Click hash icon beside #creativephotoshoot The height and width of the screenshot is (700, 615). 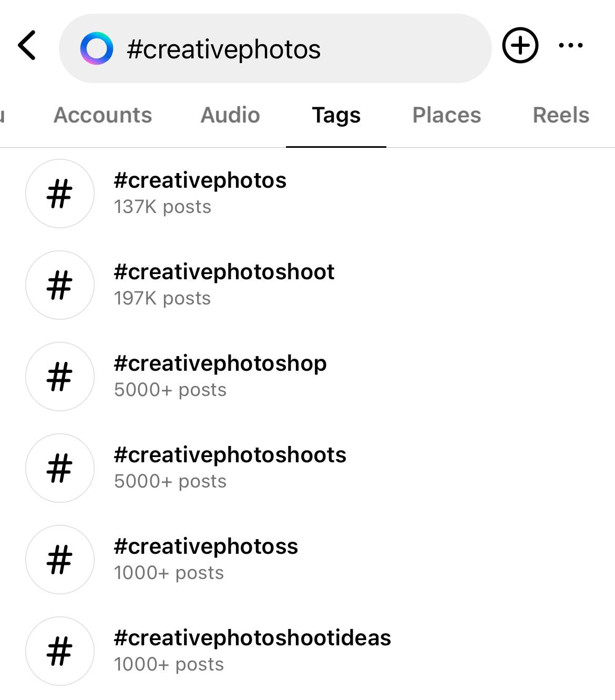[60, 285]
